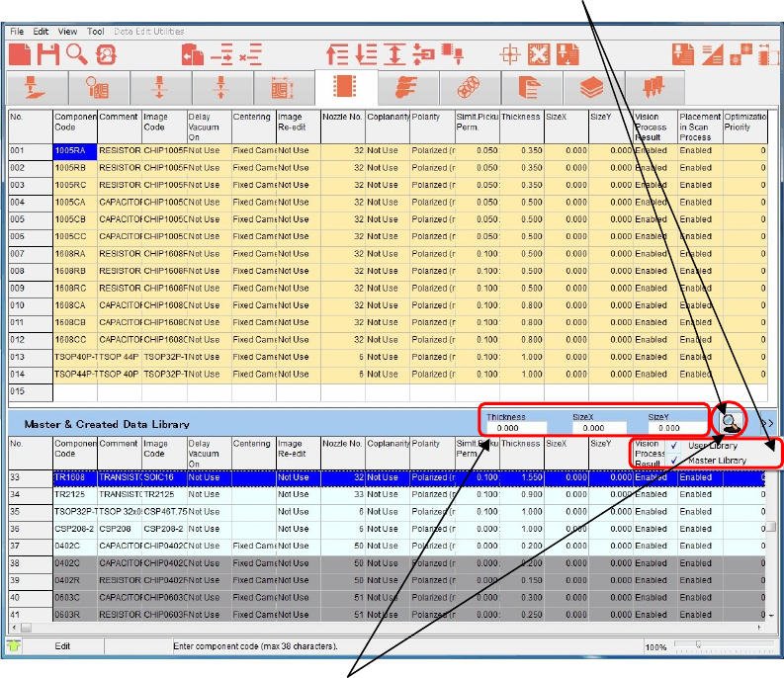Toggle the Master Library checkbox

pyautogui.click(x=672, y=461)
